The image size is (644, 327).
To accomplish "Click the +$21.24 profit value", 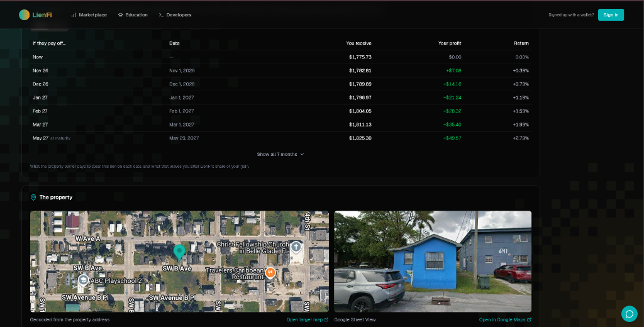I will pos(452,97).
